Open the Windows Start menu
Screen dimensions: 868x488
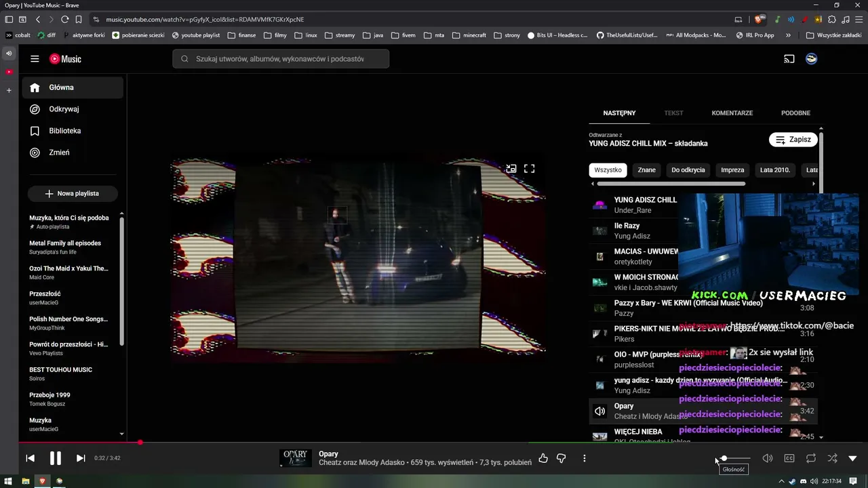(x=8, y=481)
